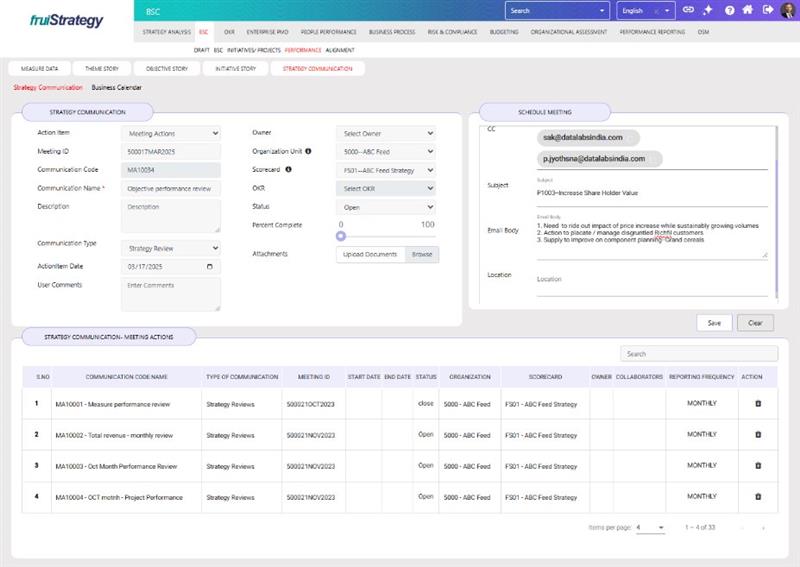Click the Percent Complete slider handle
This screenshot has height=567, width=800.
(341, 236)
